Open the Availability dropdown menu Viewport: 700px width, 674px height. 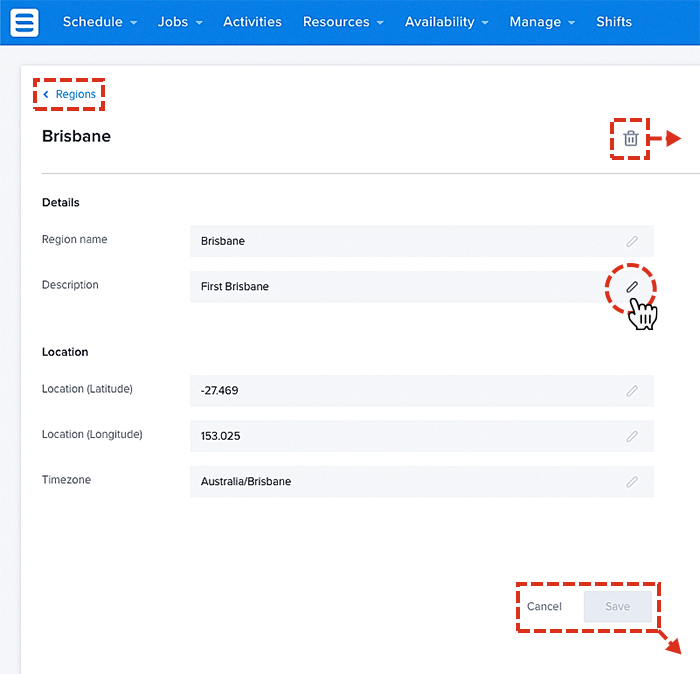[x=446, y=22]
